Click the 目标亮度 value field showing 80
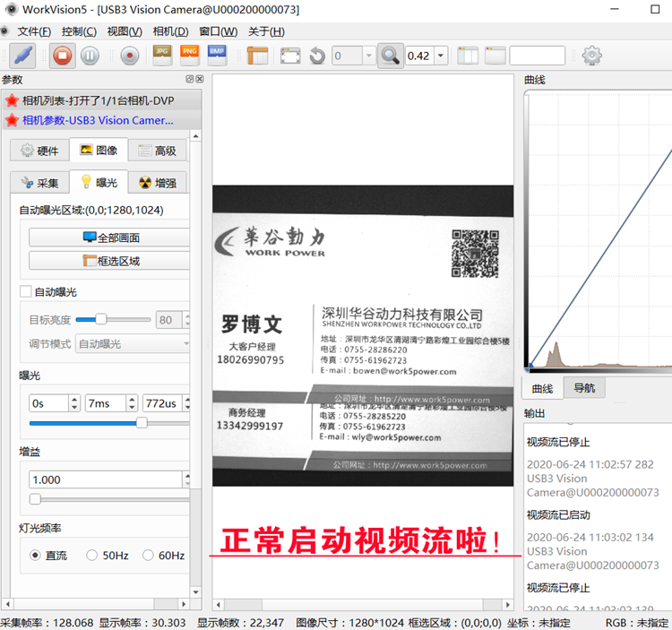 168,320
